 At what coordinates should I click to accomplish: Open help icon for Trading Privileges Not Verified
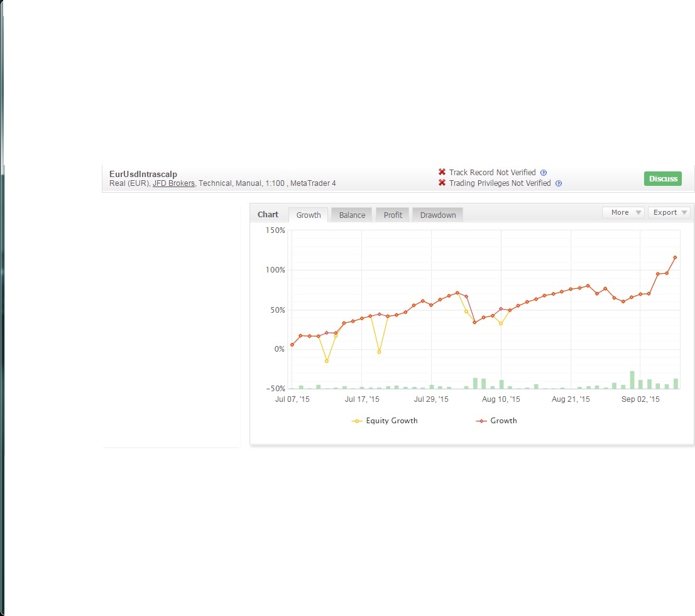tap(559, 183)
